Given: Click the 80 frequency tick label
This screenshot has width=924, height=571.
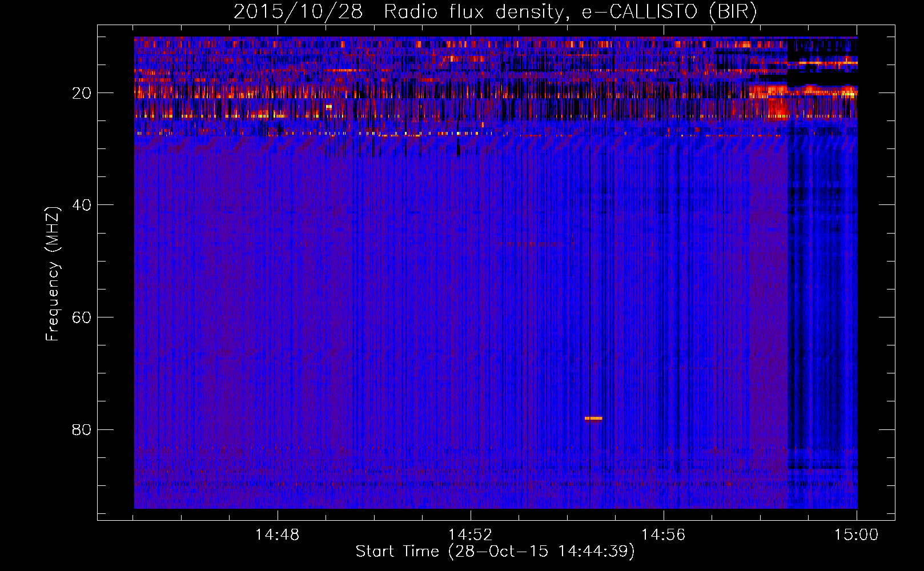Looking at the screenshot, I should (82, 429).
